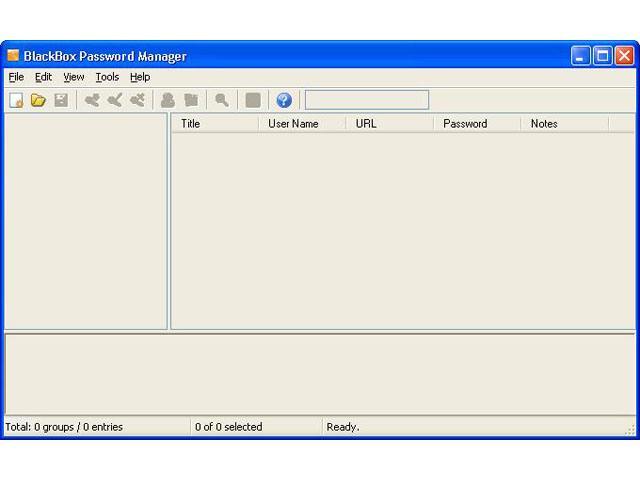Click the gray square lock icon
This screenshot has width=640, height=480.
pyautogui.click(x=253, y=100)
